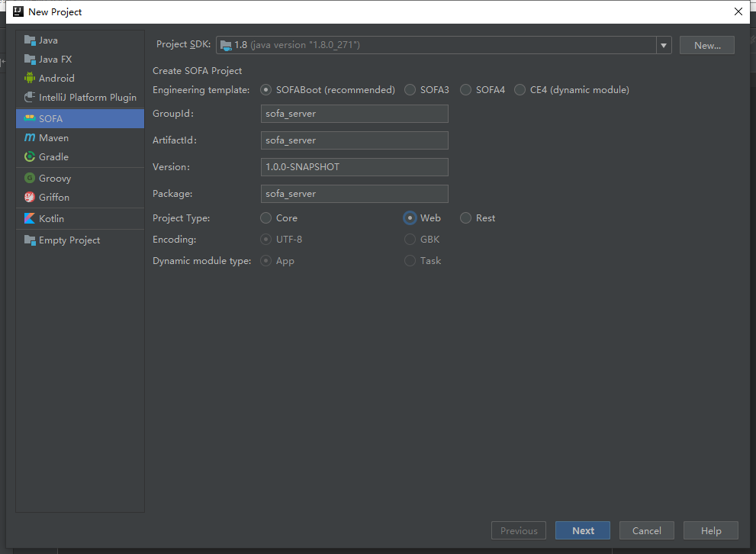
Task: Select the Java project type icon
Action: pos(30,40)
